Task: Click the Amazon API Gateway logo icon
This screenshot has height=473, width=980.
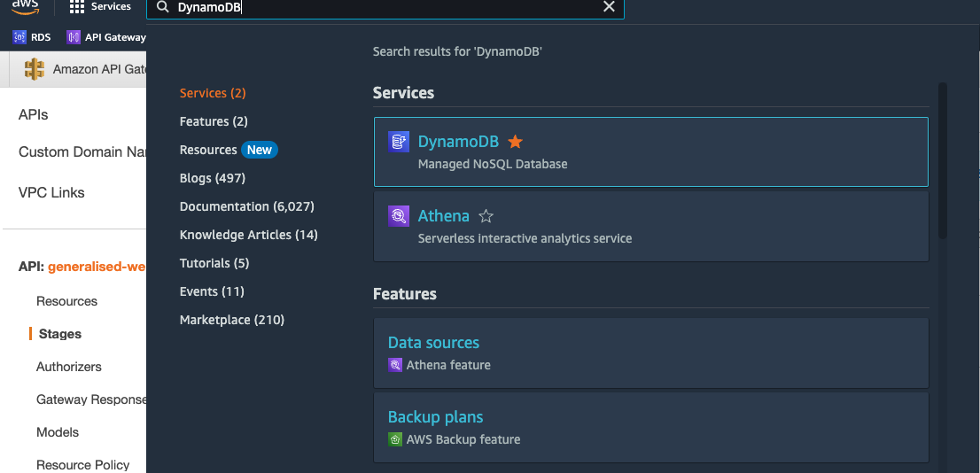Action: [35, 69]
